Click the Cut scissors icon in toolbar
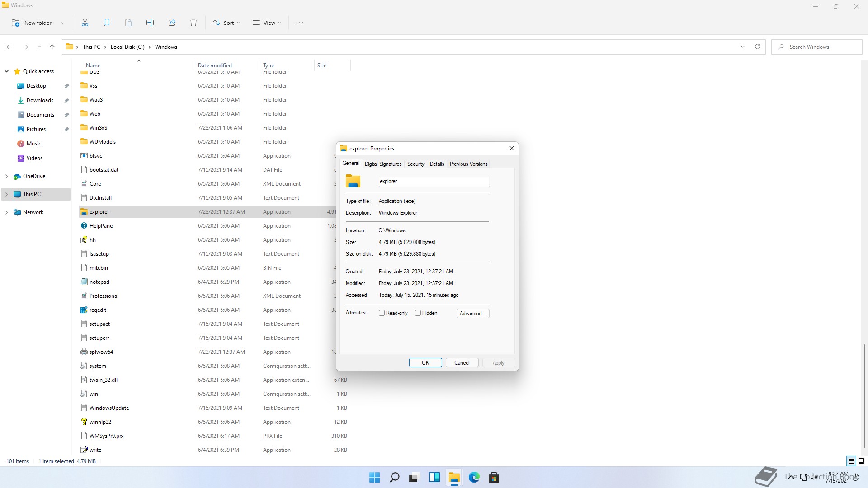The height and width of the screenshot is (488, 868). pyautogui.click(x=85, y=23)
